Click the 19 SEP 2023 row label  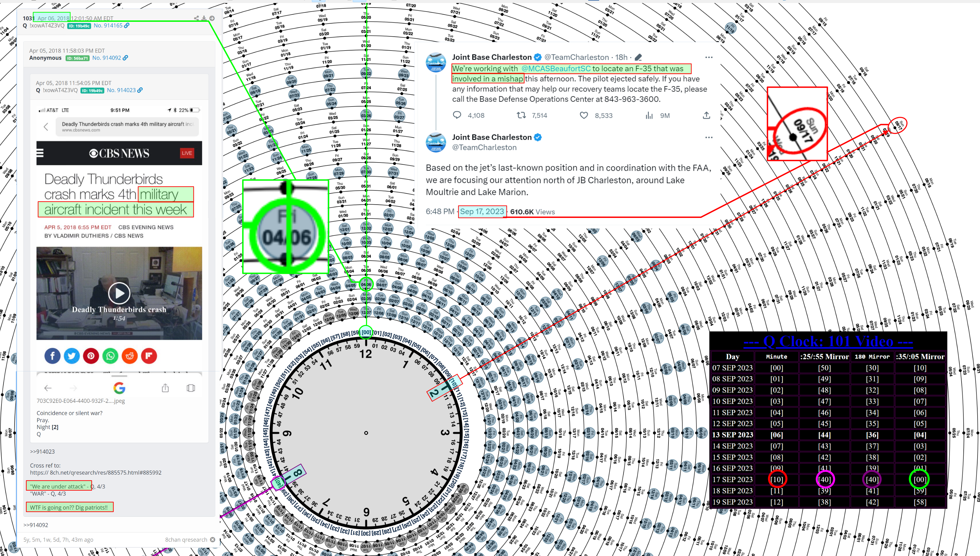click(x=732, y=502)
